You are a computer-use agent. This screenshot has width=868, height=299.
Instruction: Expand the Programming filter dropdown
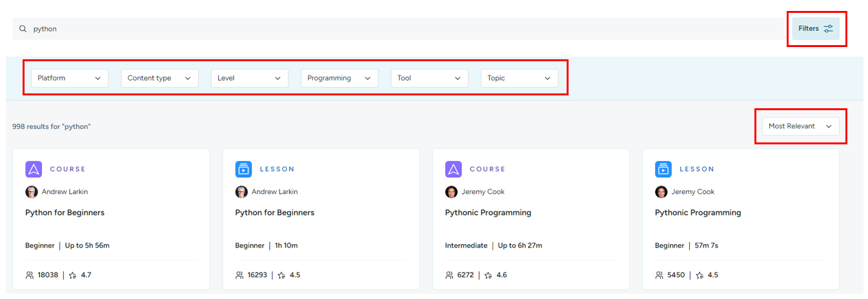[x=339, y=79]
